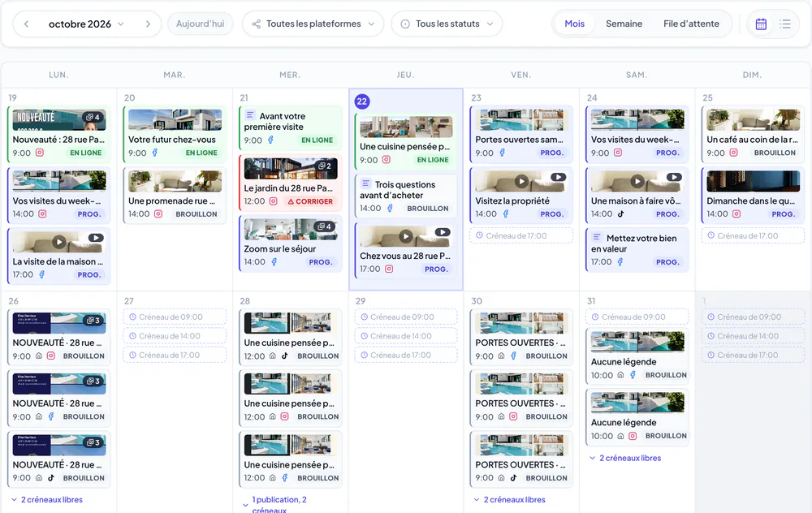
Task: Select 'Créneau de 09:00' slot on Saturday 31
Action: (x=637, y=317)
